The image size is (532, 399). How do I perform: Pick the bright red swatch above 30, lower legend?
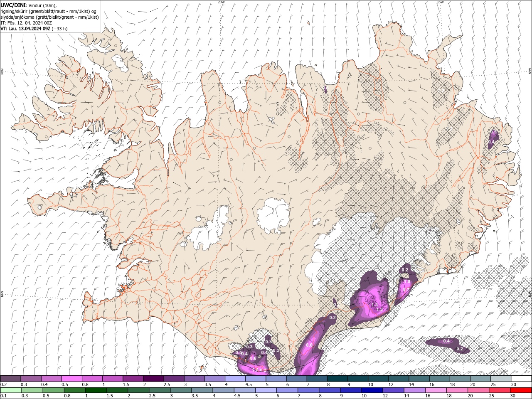tap(521, 390)
